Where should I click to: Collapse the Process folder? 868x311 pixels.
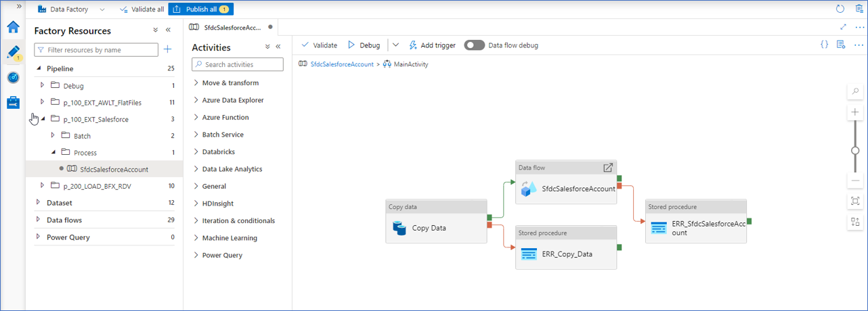point(53,153)
